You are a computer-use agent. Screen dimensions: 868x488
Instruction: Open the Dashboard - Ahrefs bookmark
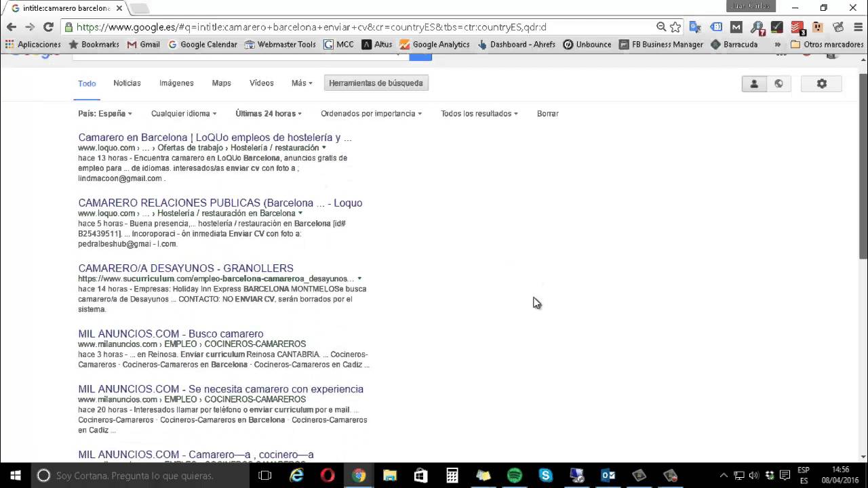(x=517, y=45)
